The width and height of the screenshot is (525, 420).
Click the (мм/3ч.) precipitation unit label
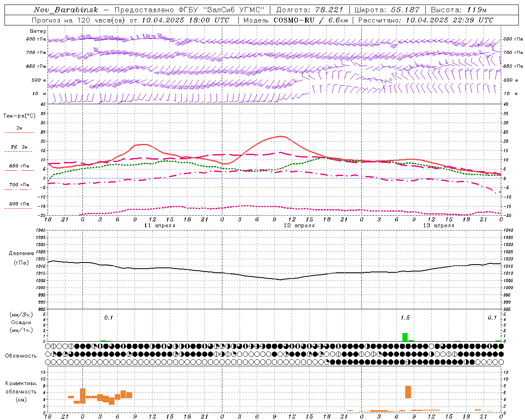tap(21, 315)
